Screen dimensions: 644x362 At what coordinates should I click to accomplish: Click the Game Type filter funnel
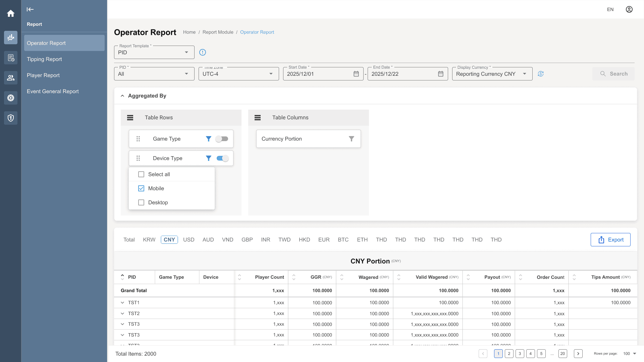coord(209,139)
